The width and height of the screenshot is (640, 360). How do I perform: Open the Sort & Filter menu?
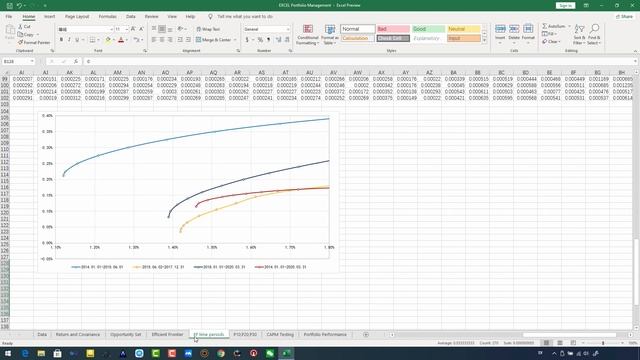click(579, 34)
